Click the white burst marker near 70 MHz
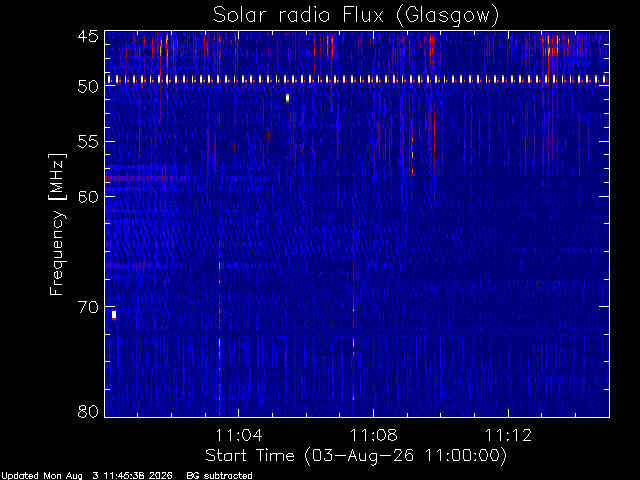This screenshot has height=480, width=640. 114,315
